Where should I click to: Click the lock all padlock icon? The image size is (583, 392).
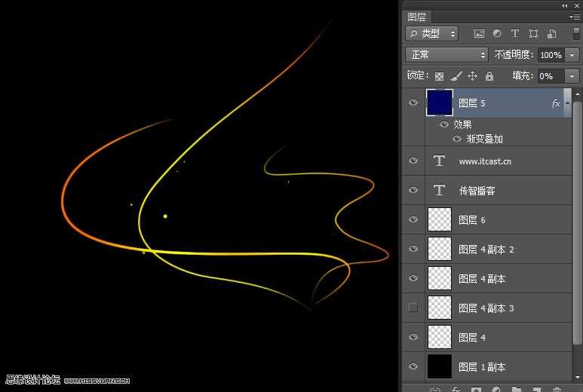tap(489, 76)
